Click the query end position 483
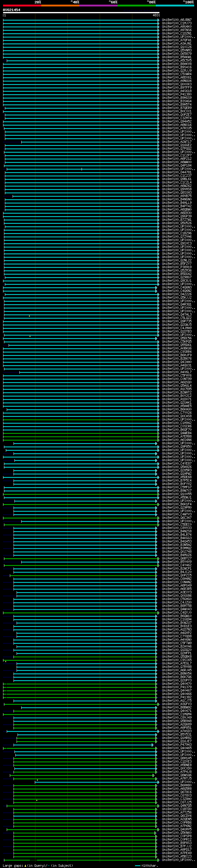The width and height of the screenshot is (197, 868). [x=155, y=15]
